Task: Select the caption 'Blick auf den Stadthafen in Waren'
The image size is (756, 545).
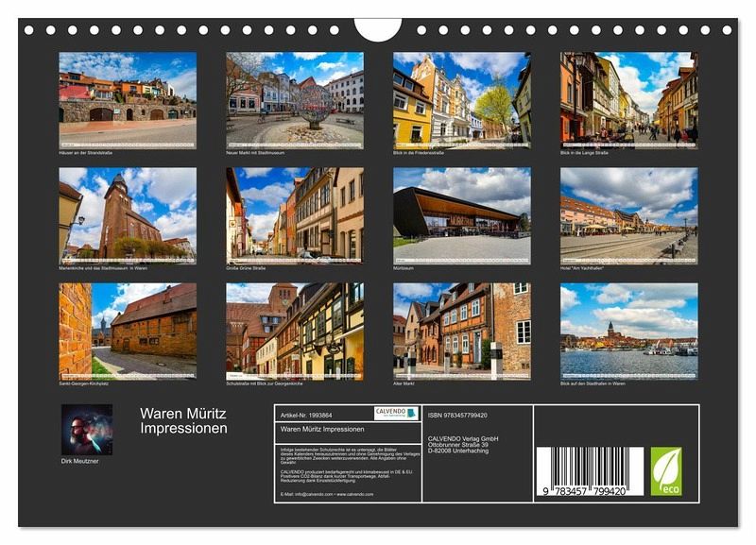Action: 593,383
